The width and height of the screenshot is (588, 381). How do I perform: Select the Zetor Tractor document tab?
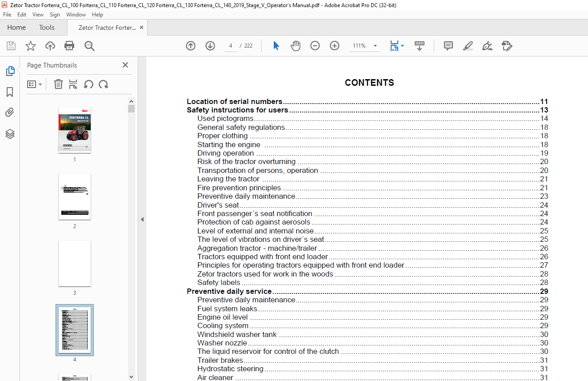[107, 28]
